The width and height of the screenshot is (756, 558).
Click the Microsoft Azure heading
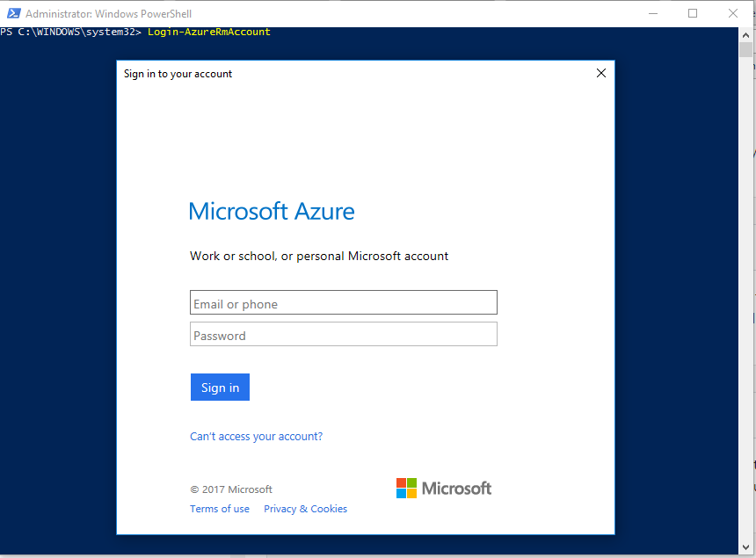click(x=272, y=212)
